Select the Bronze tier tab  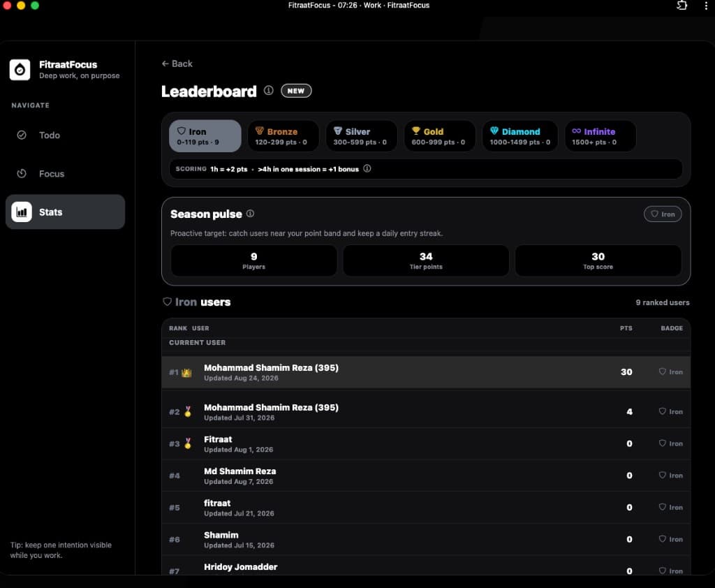283,136
